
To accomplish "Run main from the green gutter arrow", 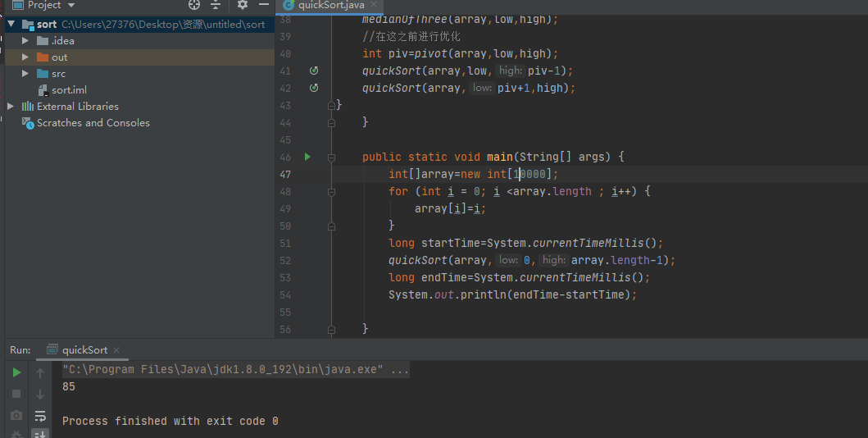I will [308, 157].
